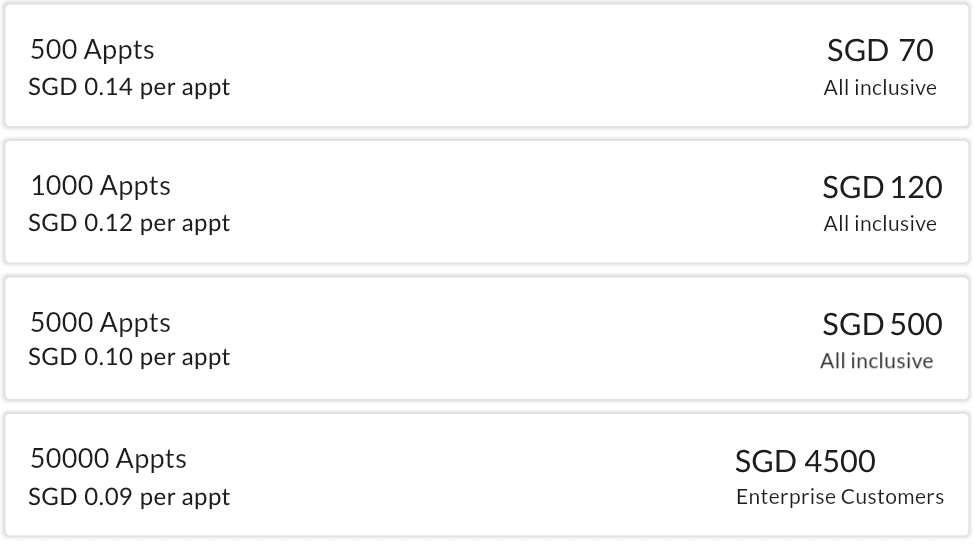Select the SGD 500 package card's empty middle area
The image size is (974, 544).
[500, 340]
